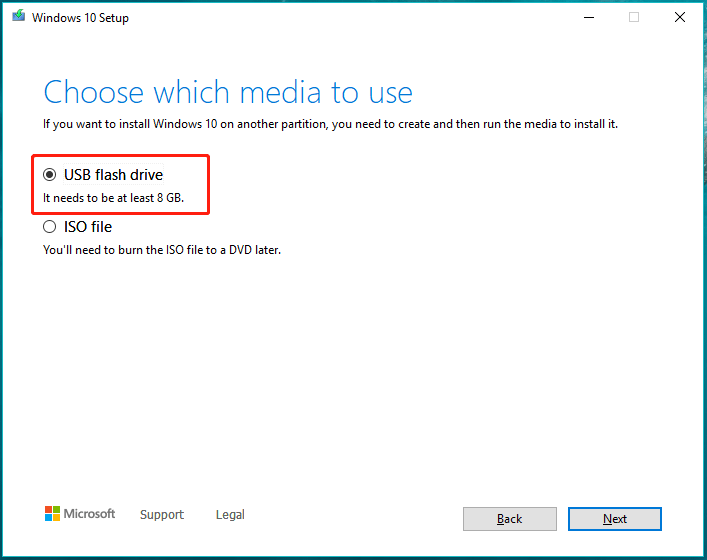This screenshot has width=707, height=560.
Task: Minimize the Windows 10 Setup window
Action: [x=589, y=18]
